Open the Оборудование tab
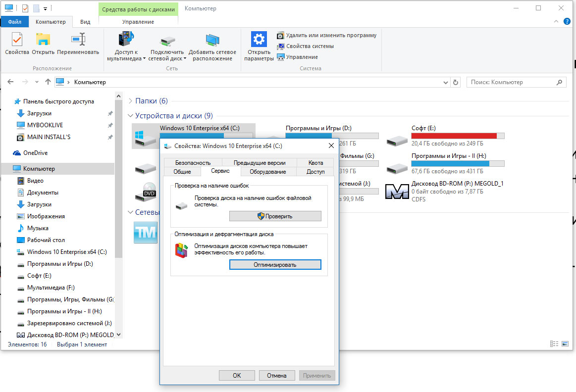 tap(268, 172)
